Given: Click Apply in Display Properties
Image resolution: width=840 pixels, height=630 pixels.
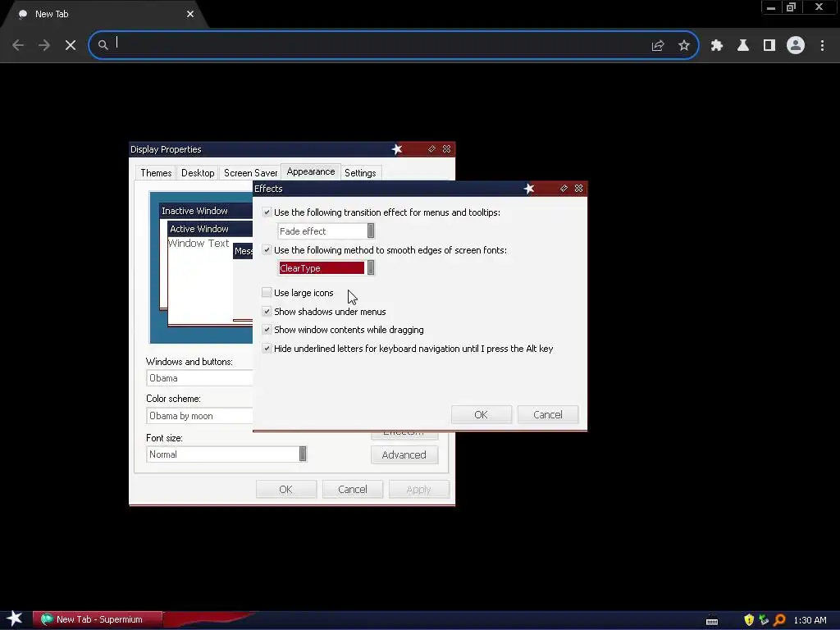Looking at the screenshot, I should (418, 489).
